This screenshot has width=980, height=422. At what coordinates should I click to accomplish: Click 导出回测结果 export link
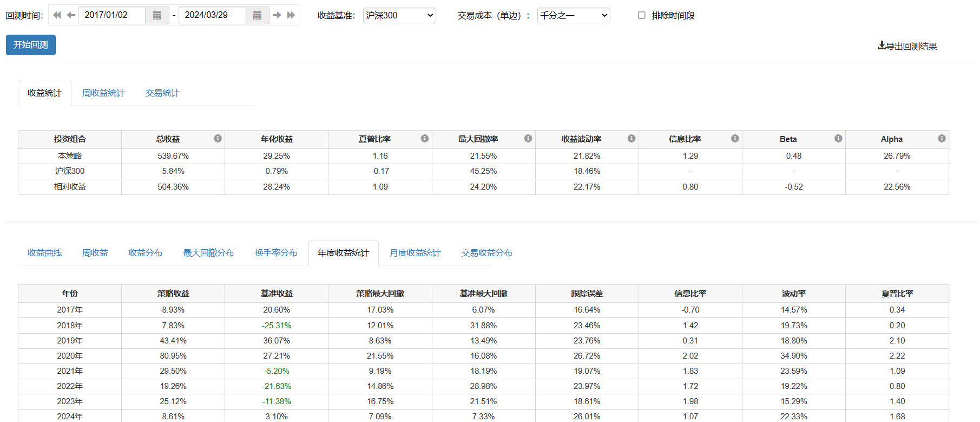907,47
